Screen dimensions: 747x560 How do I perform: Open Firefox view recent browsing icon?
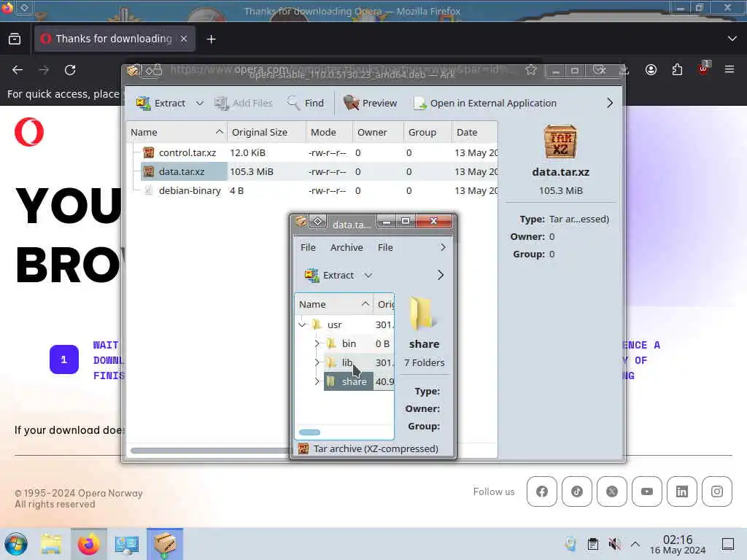point(15,39)
